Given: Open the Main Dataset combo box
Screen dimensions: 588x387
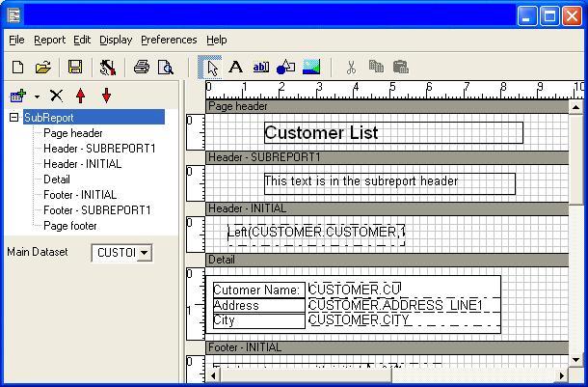Looking at the screenshot, I should coord(145,253).
